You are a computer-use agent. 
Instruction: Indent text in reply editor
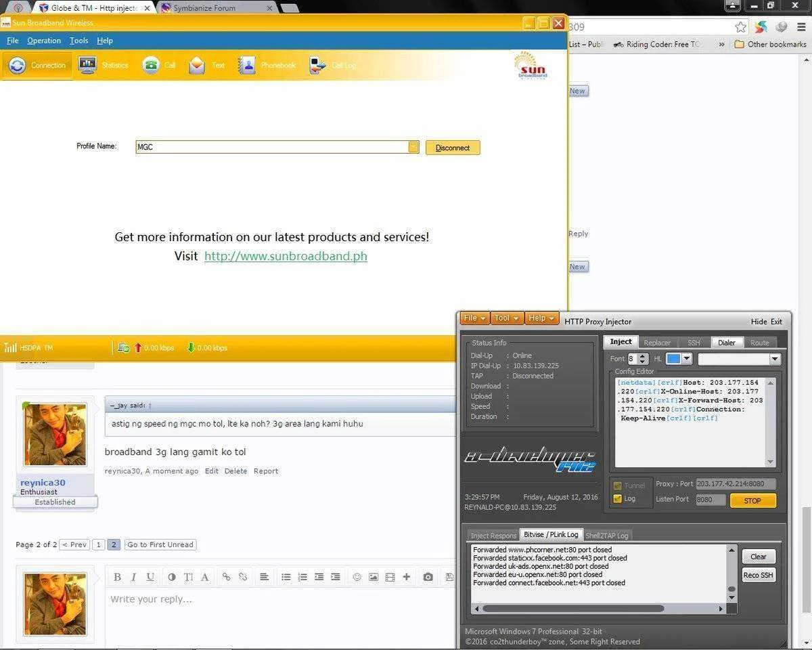coord(335,577)
